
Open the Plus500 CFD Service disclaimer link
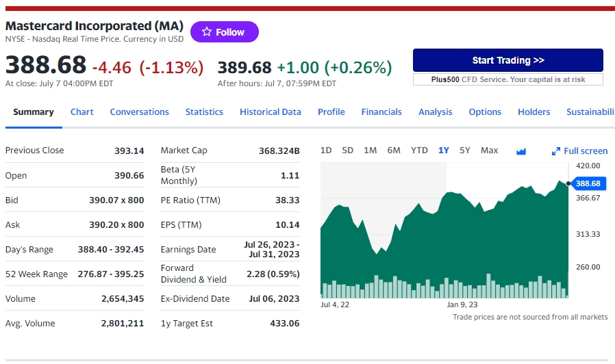[508, 79]
